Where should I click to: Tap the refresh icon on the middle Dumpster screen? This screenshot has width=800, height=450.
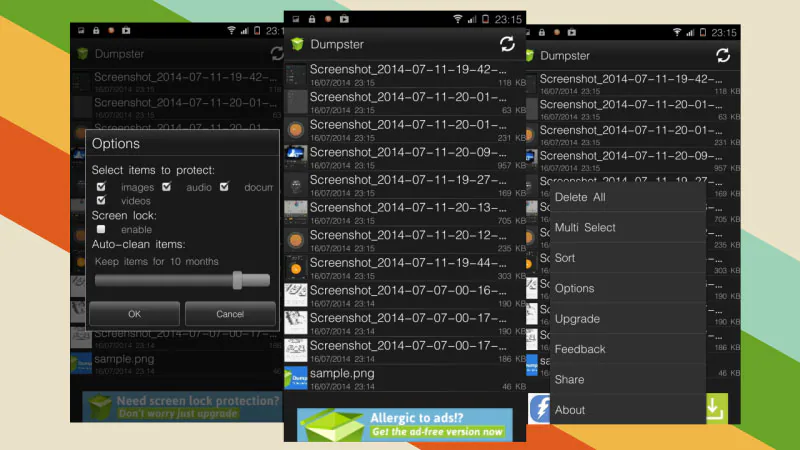click(507, 44)
